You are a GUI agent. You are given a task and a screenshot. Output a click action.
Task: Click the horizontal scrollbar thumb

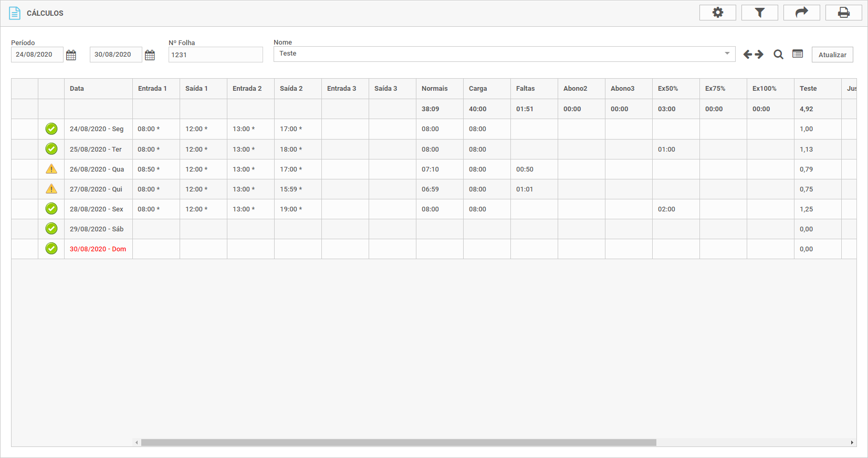[398, 442]
